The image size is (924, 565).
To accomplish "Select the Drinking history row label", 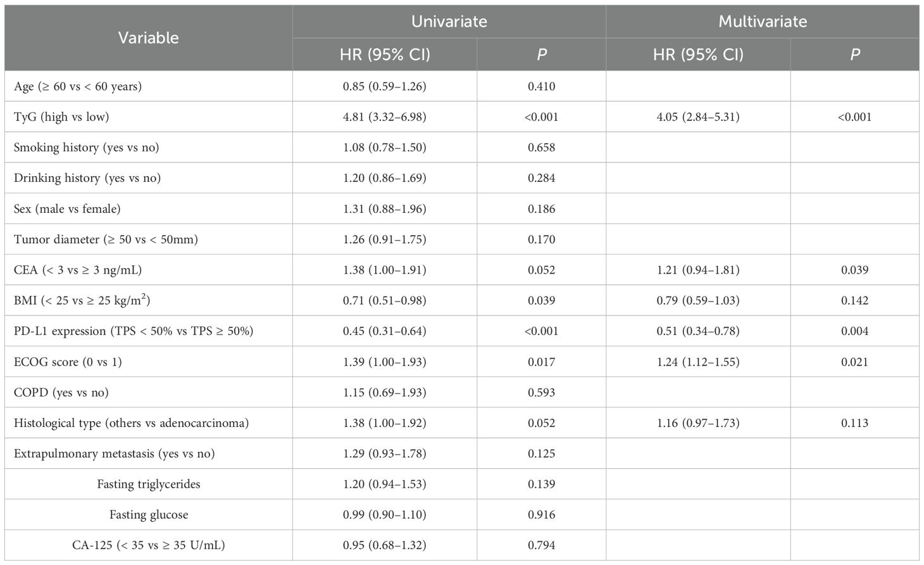I will point(87,178).
